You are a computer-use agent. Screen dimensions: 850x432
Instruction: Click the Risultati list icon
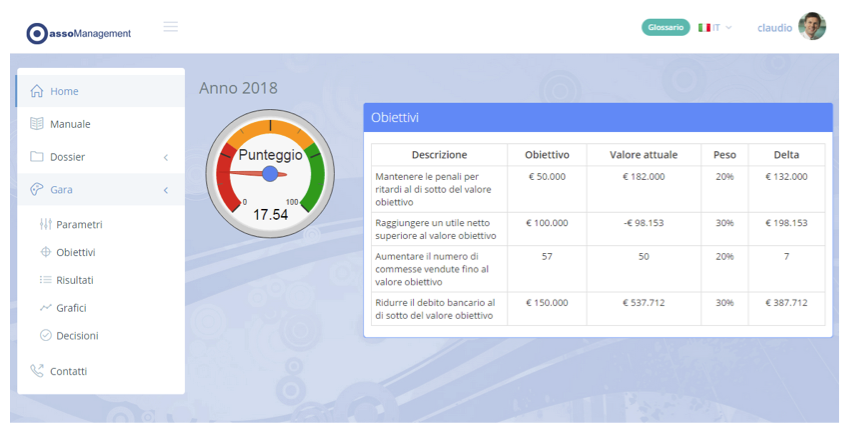46,280
